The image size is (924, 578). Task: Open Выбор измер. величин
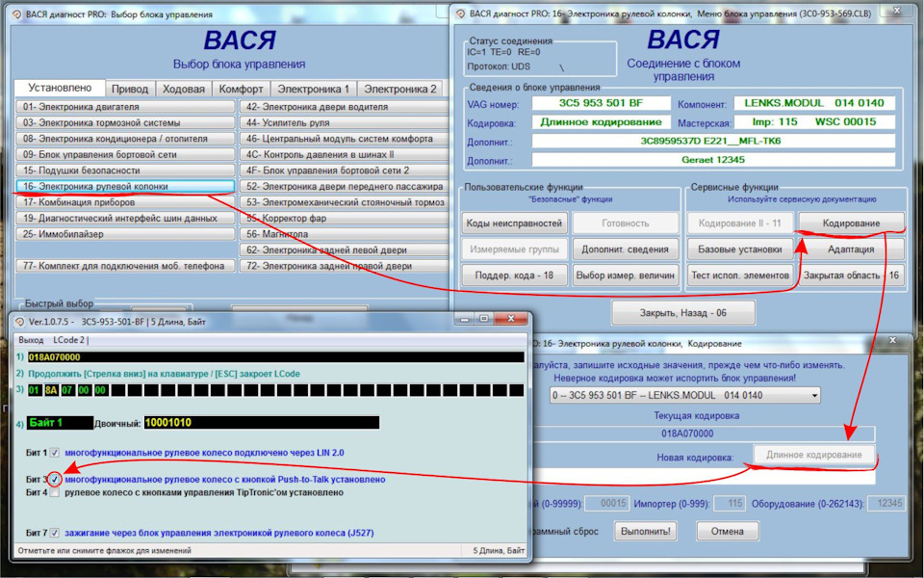pos(626,276)
